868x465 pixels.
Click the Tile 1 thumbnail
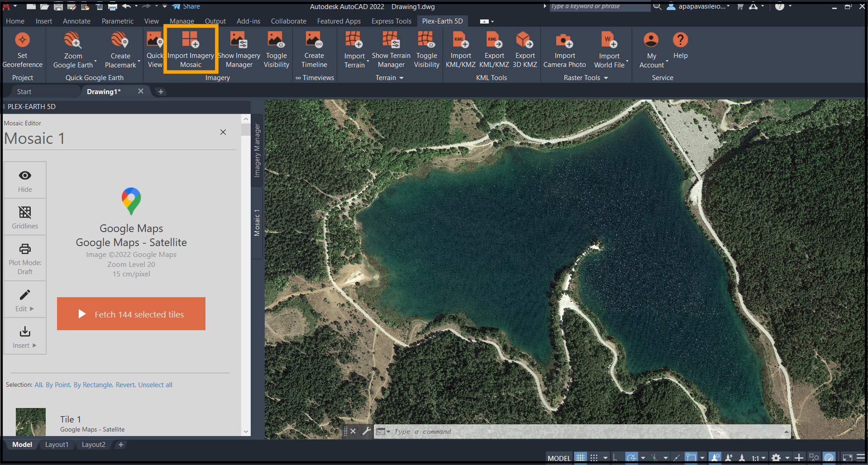pyautogui.click(x=30, y=422)
